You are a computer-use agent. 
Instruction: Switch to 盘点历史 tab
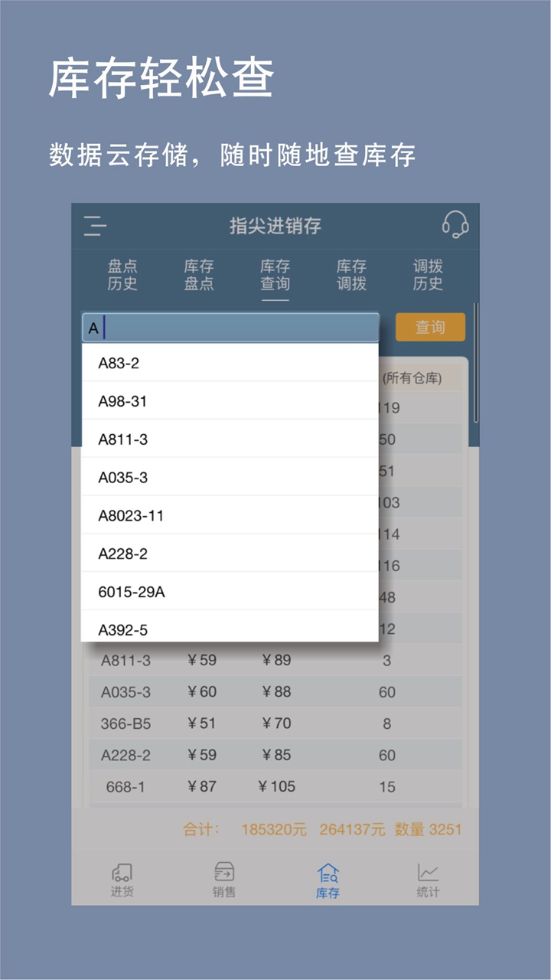tap(122, 275)
